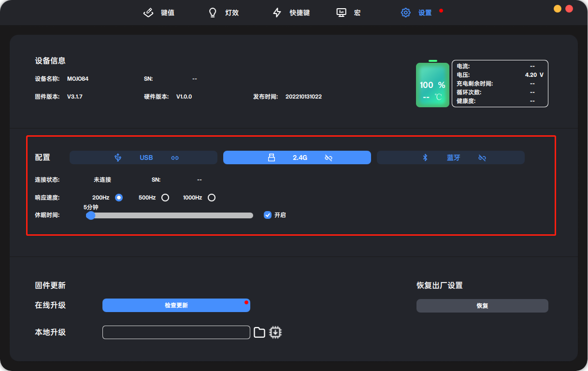
Task: Click the 检查更新 update button
Action: pyautogui.click(x=176, y=305)
